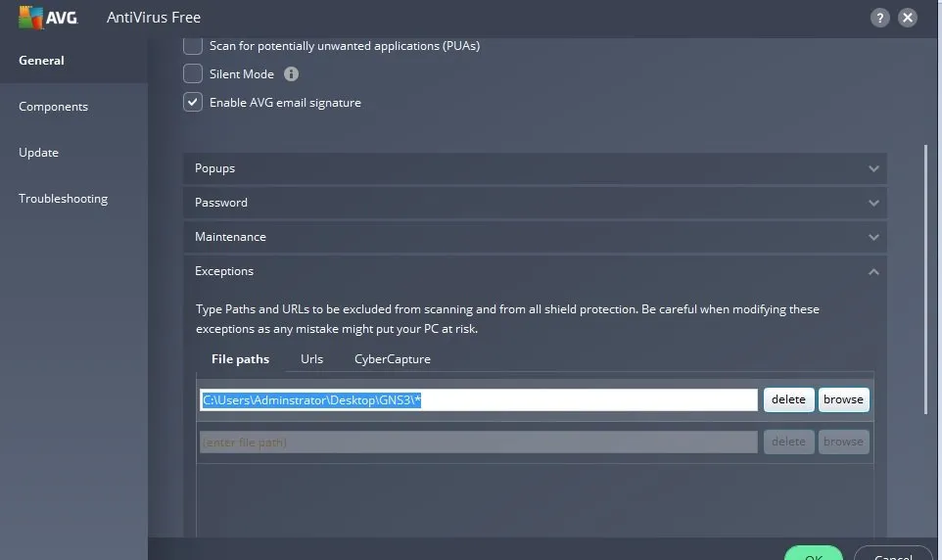Switch to the File paths tab
This screenshot has height=560, width=942.
click(240, 358)
